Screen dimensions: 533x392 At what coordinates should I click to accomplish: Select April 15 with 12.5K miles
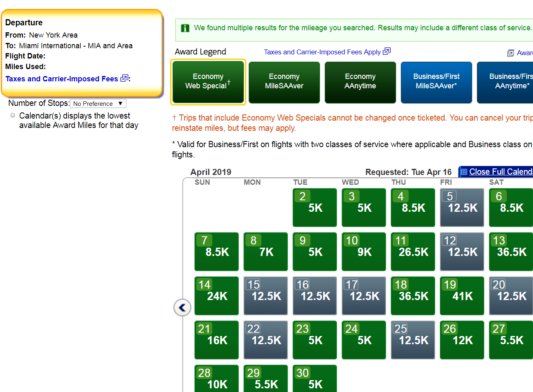tap(266, 296)
